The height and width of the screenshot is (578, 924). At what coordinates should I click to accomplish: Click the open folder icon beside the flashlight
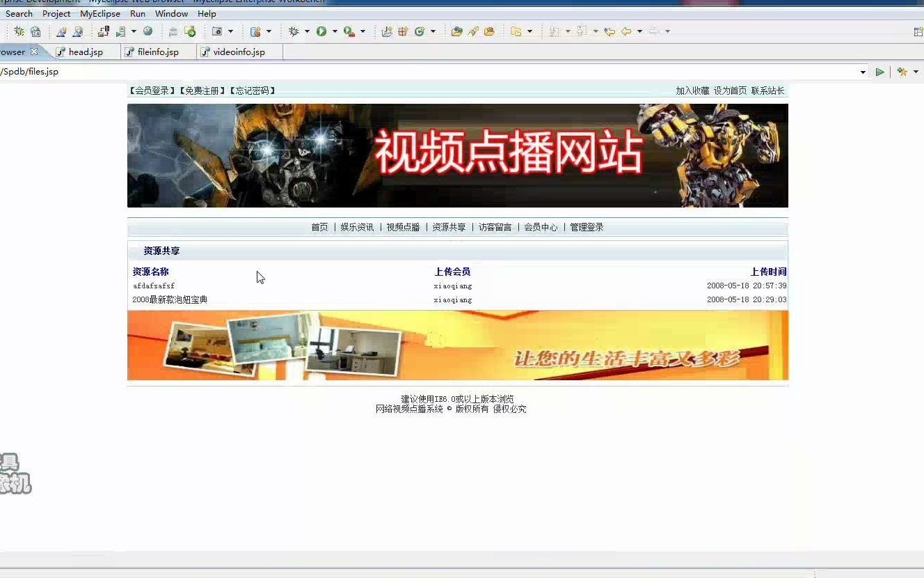click(x=489, y=31)
